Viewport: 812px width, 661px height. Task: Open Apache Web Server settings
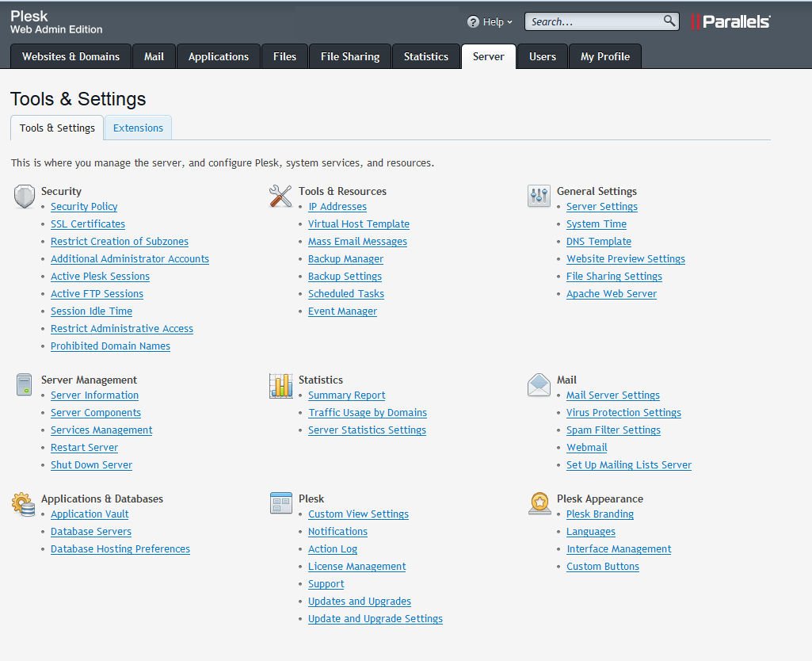[x=612, y=294]
